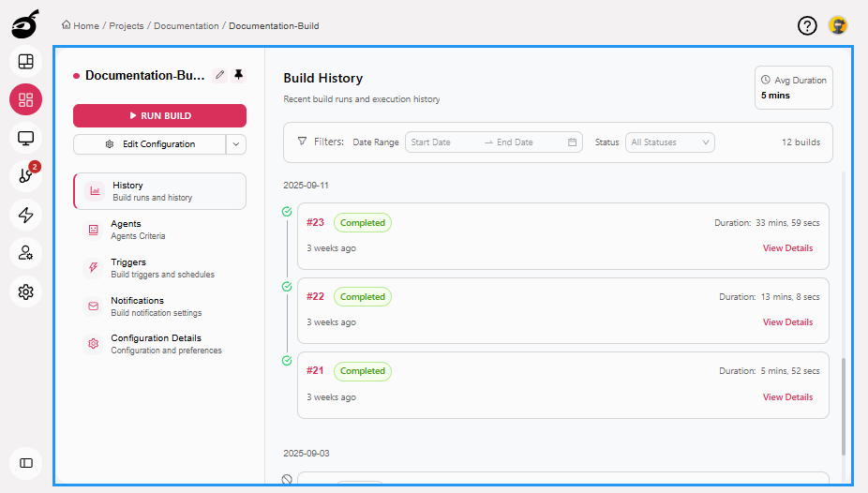Click build number #22

click(315, 296)
